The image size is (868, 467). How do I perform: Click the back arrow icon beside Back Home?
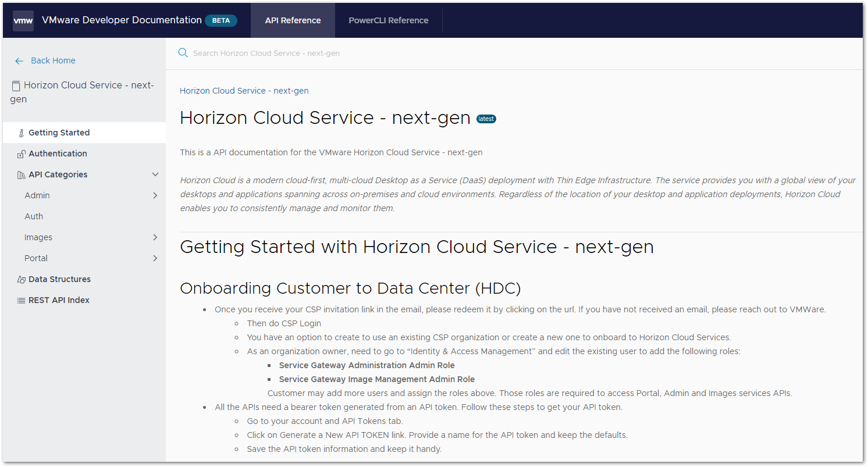point(19,60)
